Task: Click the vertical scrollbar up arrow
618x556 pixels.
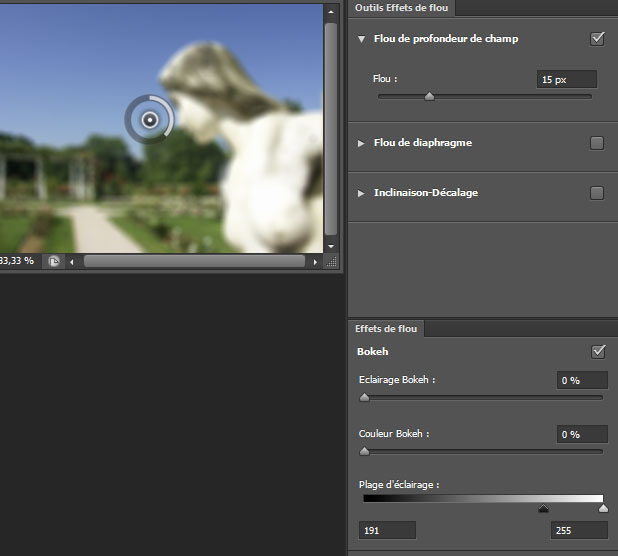Action: point(331,12)
